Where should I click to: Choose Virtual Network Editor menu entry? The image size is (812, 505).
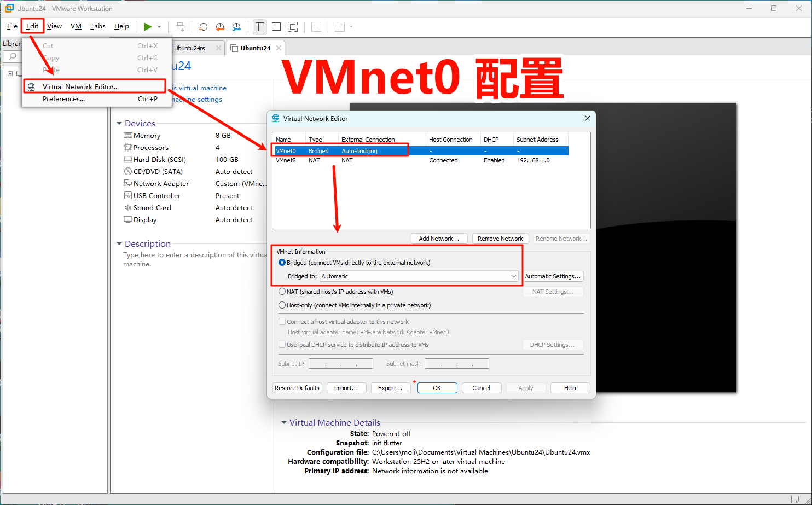click(x=94, y=86)
